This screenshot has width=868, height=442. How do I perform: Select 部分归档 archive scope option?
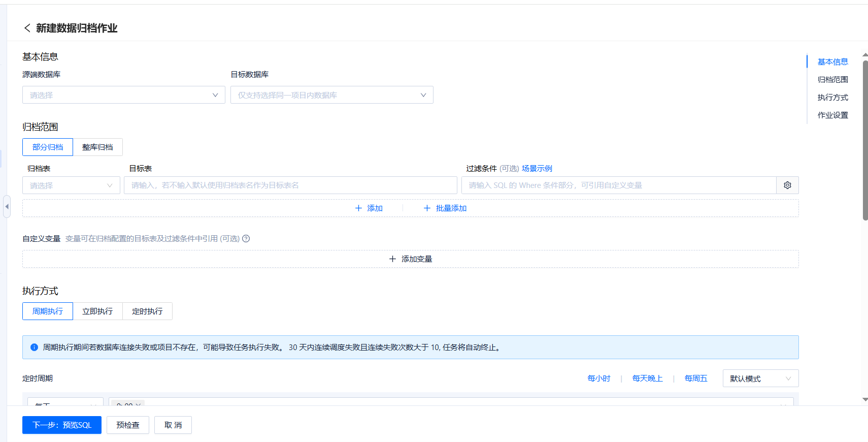48,147
